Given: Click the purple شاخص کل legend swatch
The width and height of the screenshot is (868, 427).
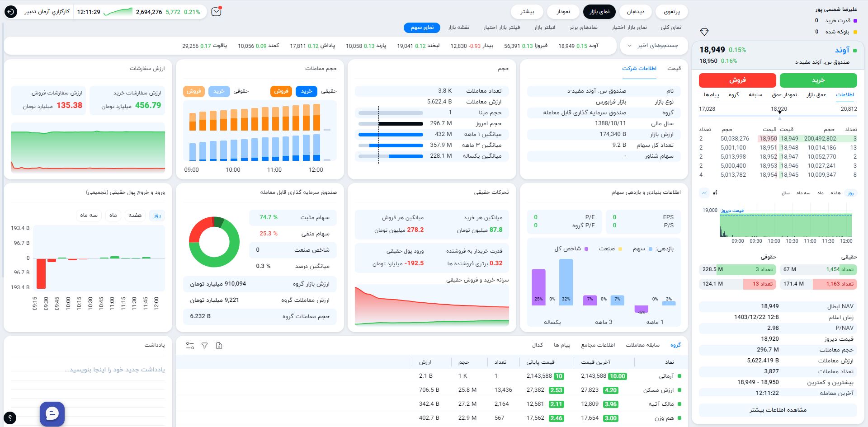Looking at the screenshot, I should [586, 249].
